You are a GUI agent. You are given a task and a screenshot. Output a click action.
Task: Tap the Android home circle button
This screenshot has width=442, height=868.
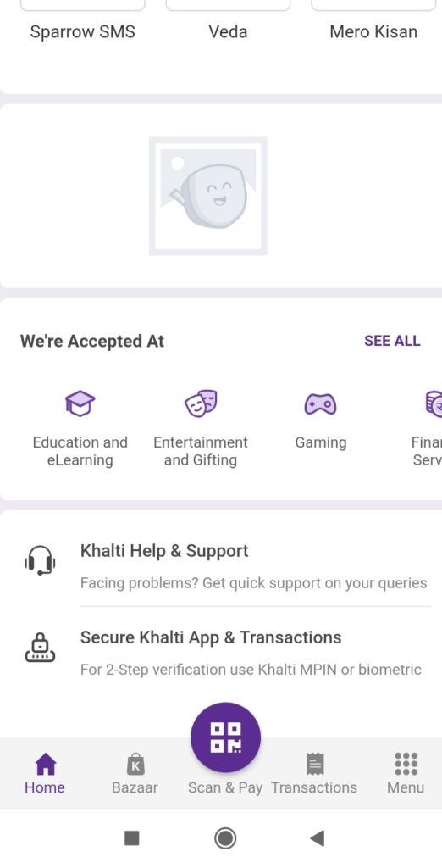point(225,838)
